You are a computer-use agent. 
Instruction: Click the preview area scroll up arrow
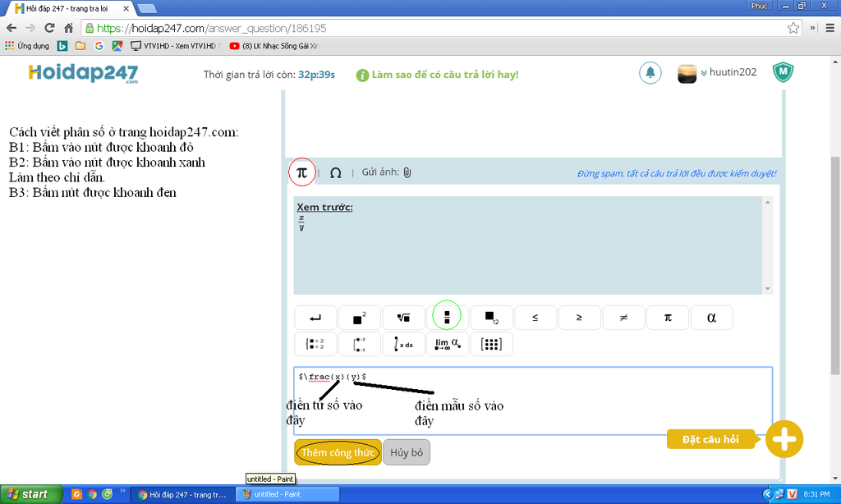[768, 202]
